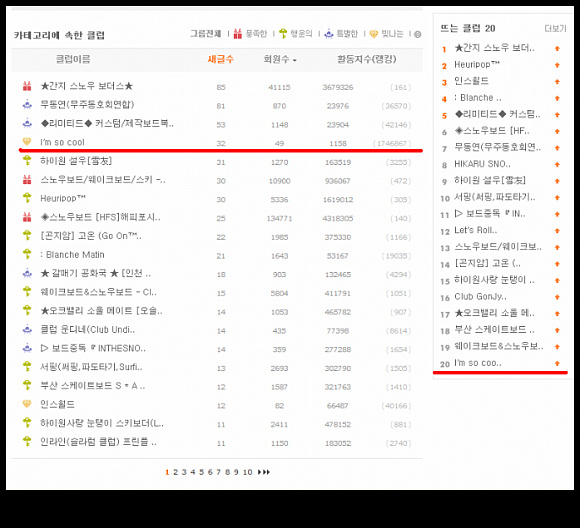Click the UFO icon beside 클럽 운디네 row
This screenshot has height=528, width=580.
(x=27, y=329)
